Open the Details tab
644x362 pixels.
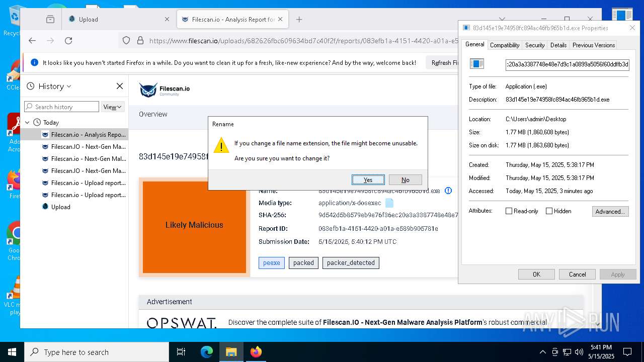(558, 45)
